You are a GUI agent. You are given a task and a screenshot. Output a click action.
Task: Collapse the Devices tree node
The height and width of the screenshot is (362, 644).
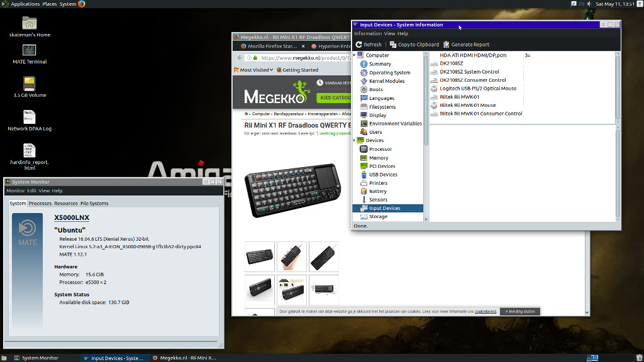[x=355, y=140]
